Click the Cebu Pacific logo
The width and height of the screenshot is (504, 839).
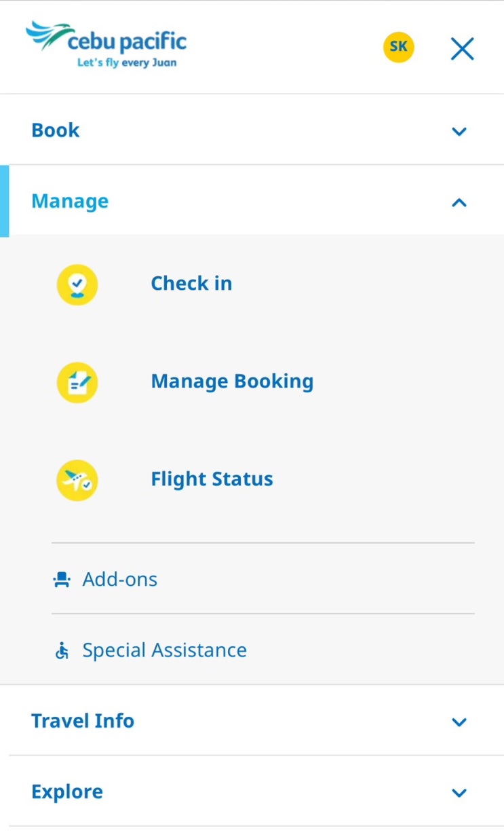(x=106, y=45)
